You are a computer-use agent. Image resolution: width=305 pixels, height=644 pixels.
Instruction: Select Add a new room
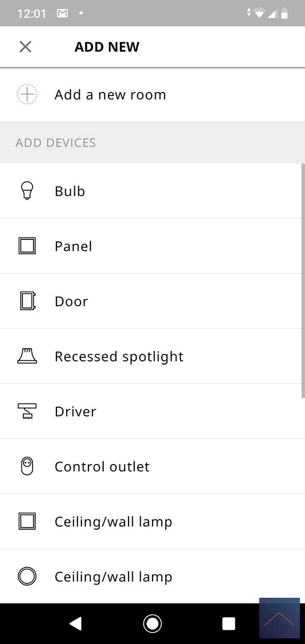pos(110,95)
